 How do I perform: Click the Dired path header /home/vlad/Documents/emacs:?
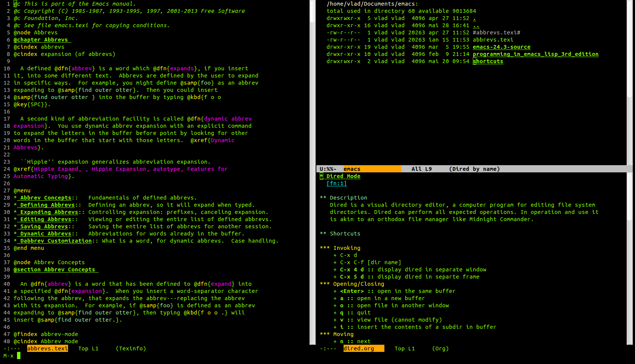pos(372,4)
